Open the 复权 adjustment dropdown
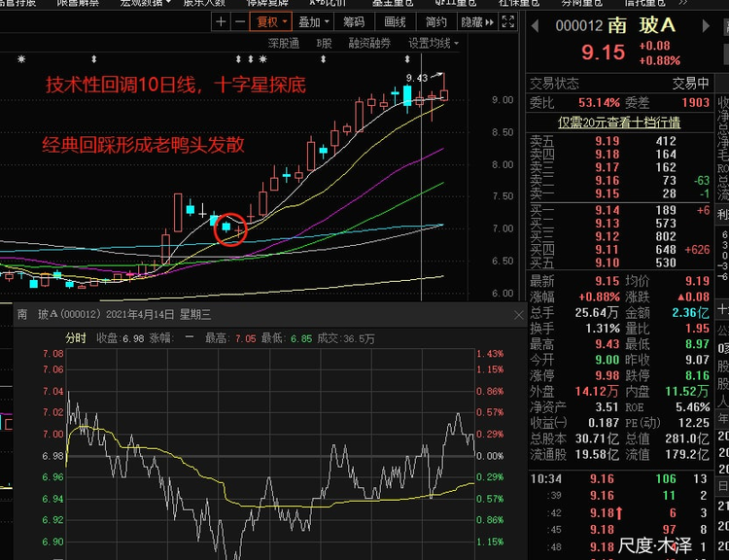The image size is (729, 560). coord(271,21)
